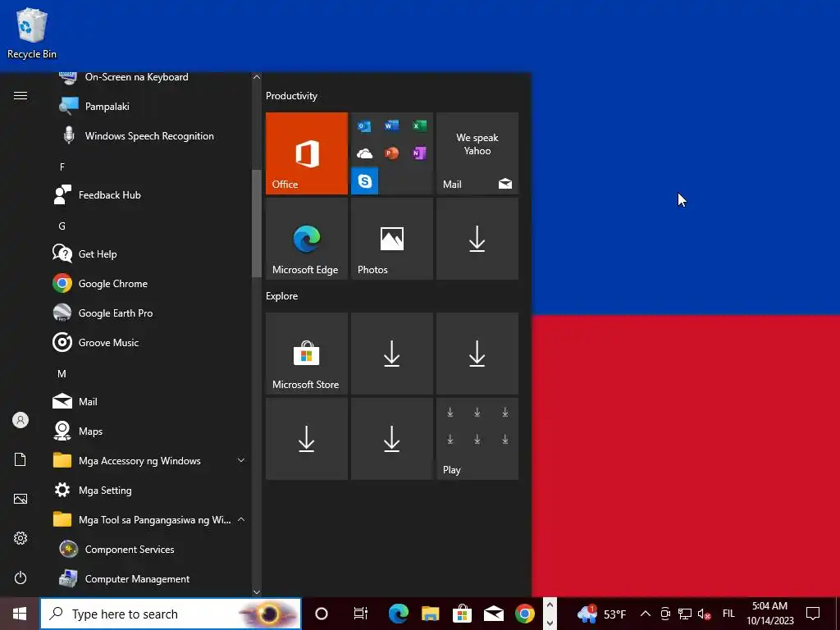Click the download-pending tile next to Photos
This screenshot has height=630, width=840.
477,239
